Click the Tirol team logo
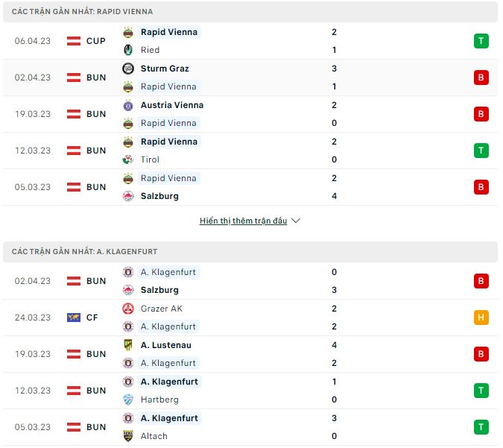 [127, 160]
